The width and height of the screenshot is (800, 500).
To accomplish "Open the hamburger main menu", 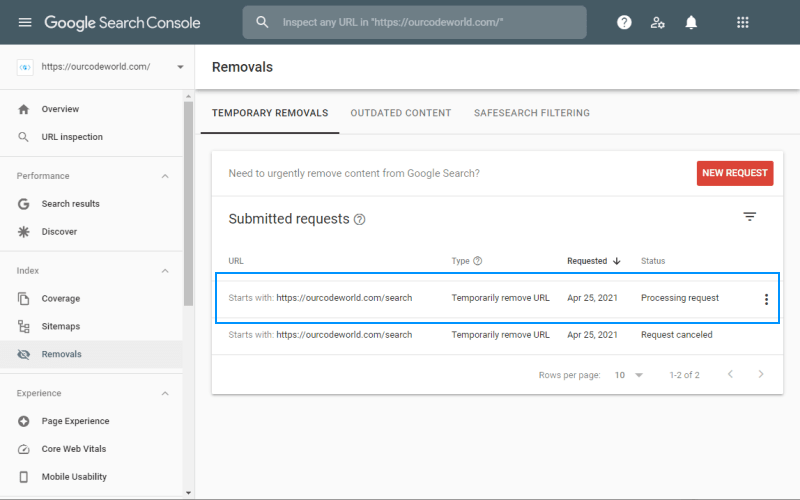I will [24, 22].
